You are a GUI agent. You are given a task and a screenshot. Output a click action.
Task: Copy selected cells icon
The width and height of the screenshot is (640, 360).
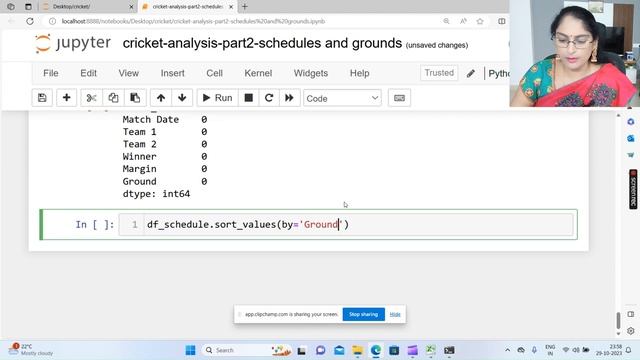point(113,98)
